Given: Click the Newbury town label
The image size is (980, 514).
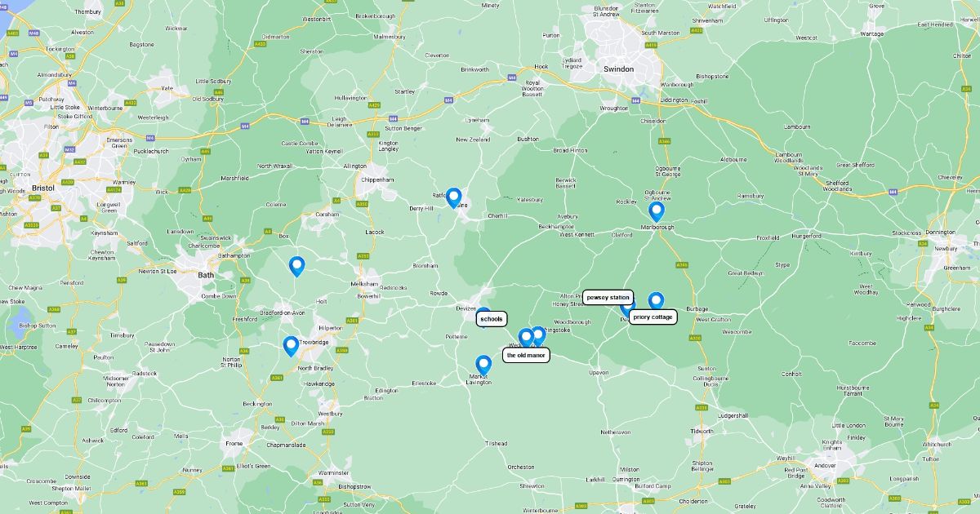Looking at the screenshot, I should coord(946,249).
